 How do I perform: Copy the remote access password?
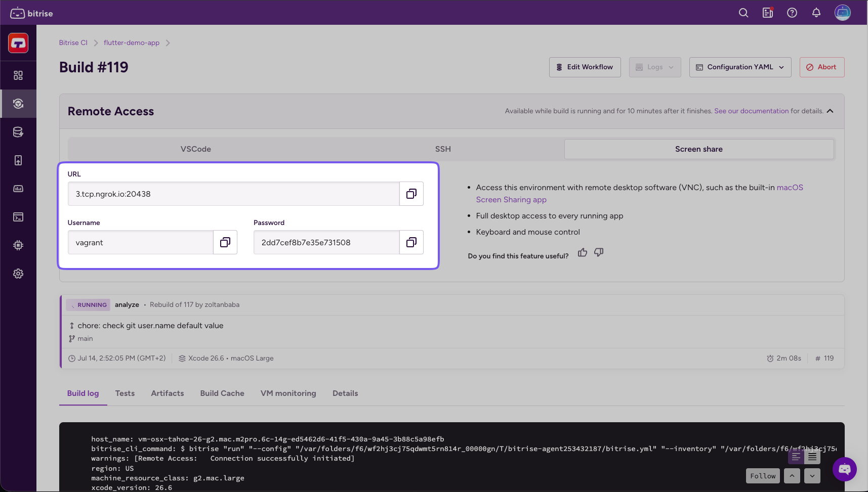click(411, 242)
